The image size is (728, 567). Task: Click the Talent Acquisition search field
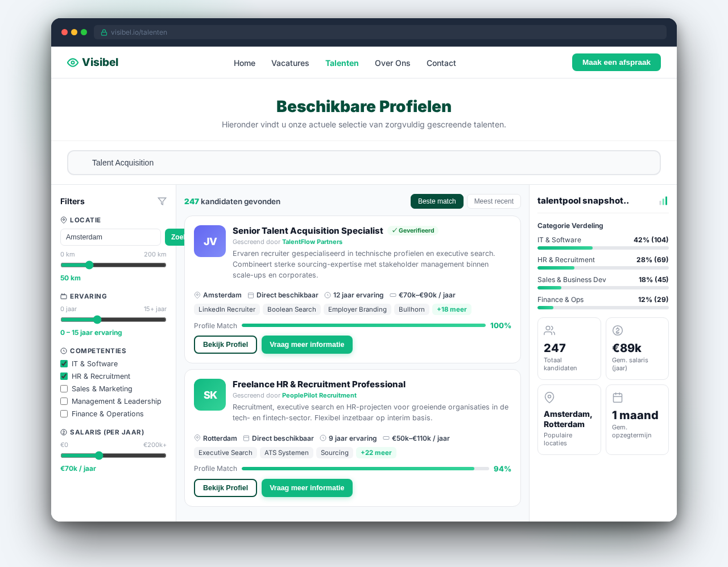tap(364, 163)
